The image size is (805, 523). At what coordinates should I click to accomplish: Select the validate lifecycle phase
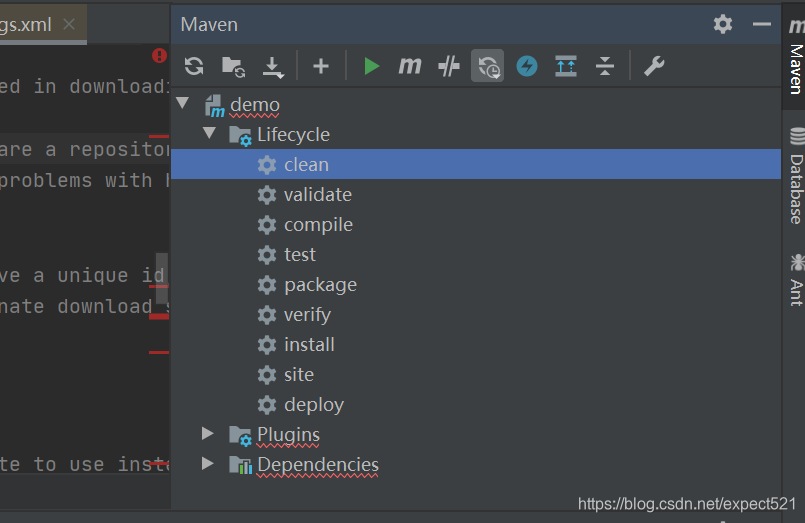[476, 195]
